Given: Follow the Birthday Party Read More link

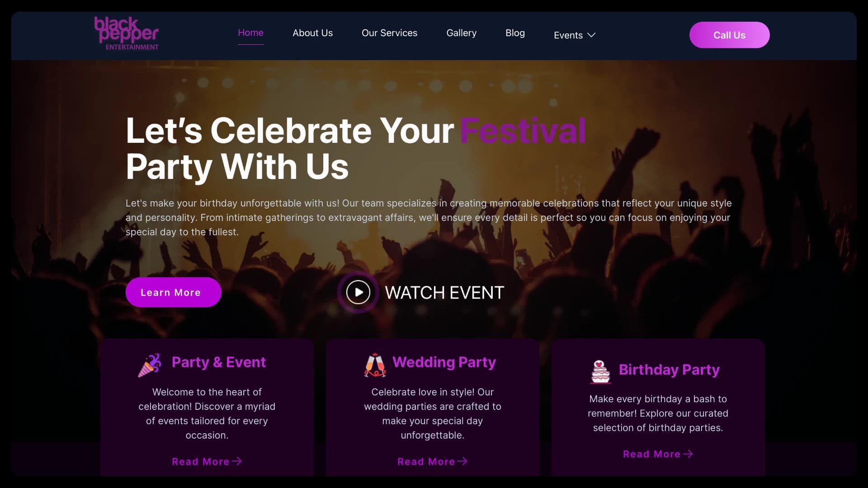Looking at the screenshot, I should [651, 454].
